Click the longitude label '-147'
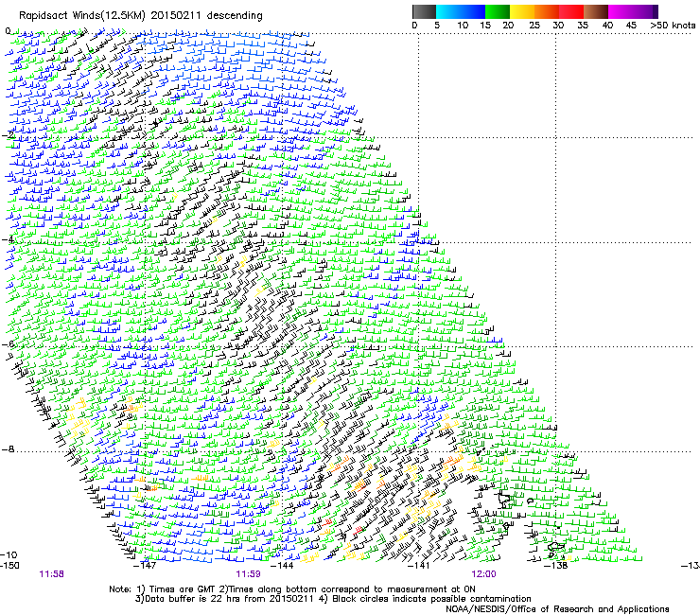This screenshot has width=700, height=615. click(145, 566)
